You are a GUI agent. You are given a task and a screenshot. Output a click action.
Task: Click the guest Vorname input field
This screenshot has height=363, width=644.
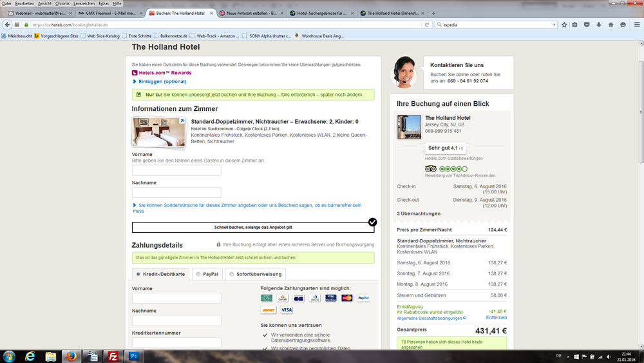(176, 171)
